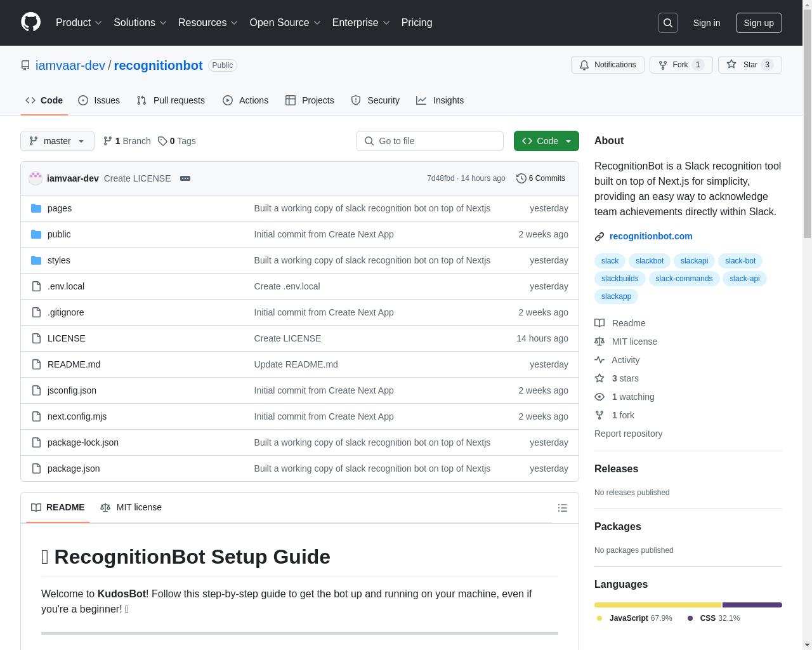Switch to the Pull requests tab
This screenshot has height=650, width=812.
171,100
